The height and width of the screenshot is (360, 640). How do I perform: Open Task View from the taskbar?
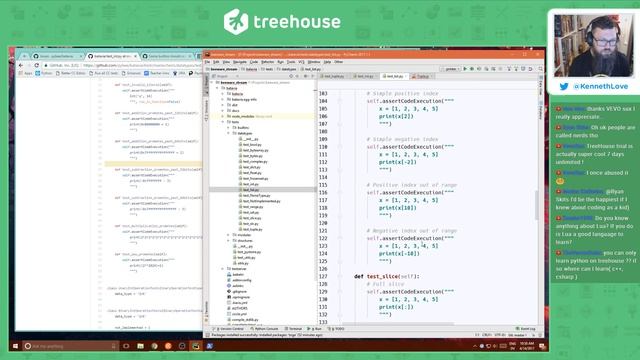(x=126, y=346)
